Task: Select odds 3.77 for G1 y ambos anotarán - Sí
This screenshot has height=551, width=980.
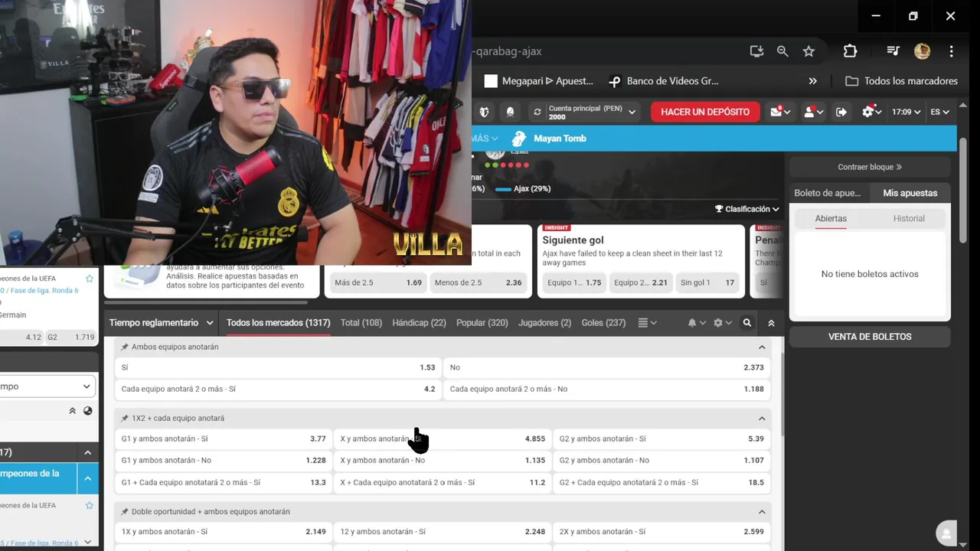Action: pyautogui.click(x=224, y=439)
